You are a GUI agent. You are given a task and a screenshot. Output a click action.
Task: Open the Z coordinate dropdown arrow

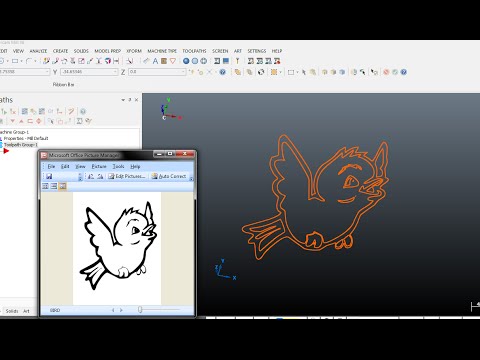point(183,72)
